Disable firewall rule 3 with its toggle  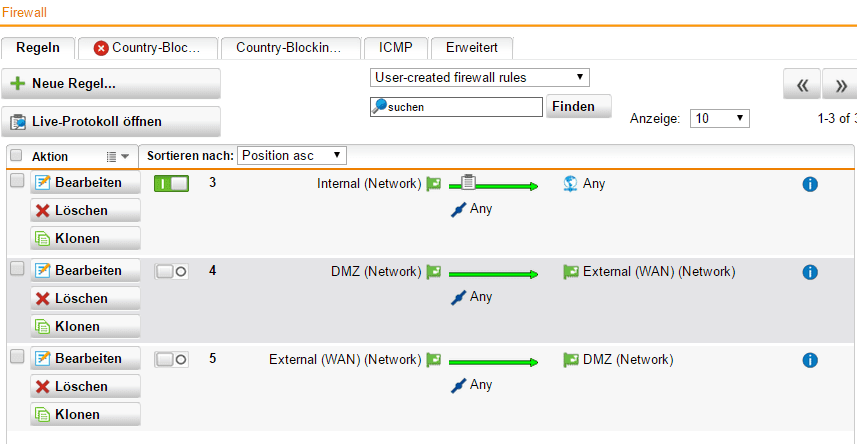[x=171, y=184]
